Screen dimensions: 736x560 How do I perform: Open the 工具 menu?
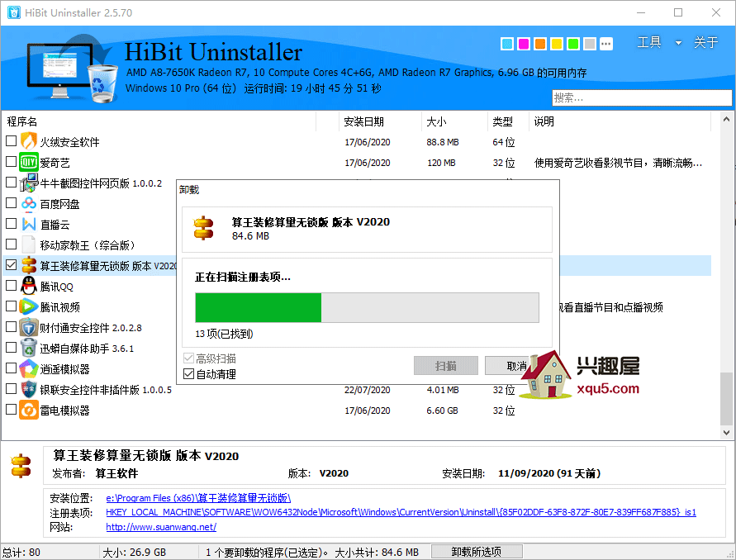pos(649,43)
